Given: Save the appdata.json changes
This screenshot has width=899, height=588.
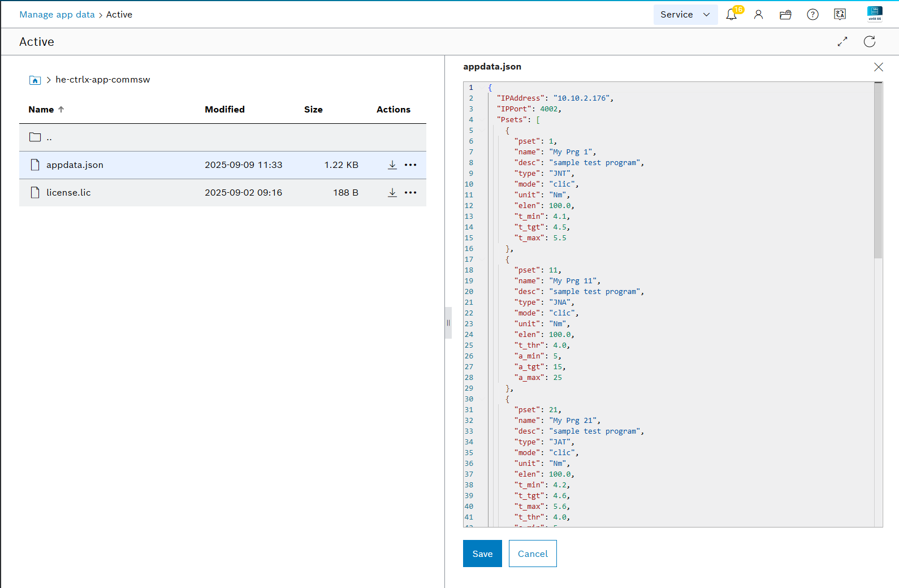Looking at the screenshot, I should (x=482, y=554).
